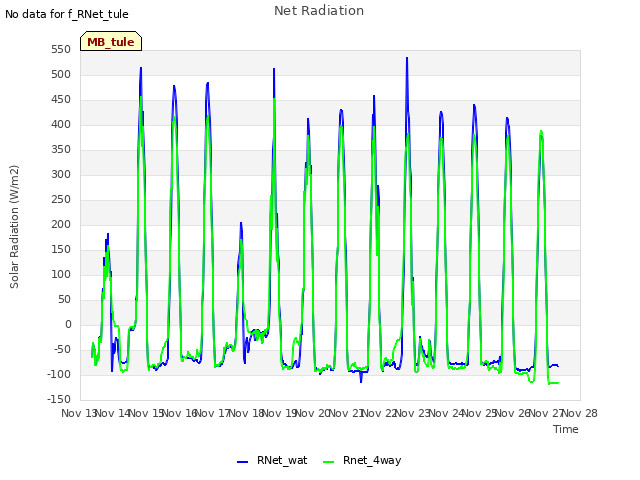The width and height of the screenshot is (640, 480).
Task: Click the 100 y-axis tick label
Action: (61, 274)
